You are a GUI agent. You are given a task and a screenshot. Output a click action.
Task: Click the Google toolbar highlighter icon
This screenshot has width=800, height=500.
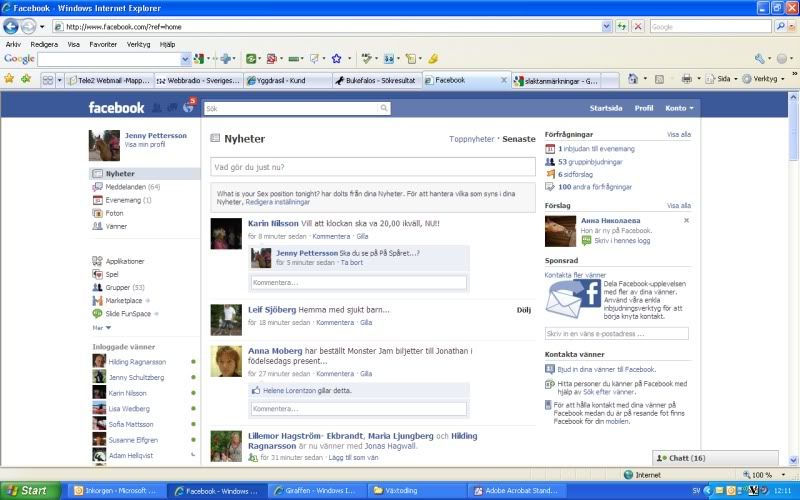[433, 59]
